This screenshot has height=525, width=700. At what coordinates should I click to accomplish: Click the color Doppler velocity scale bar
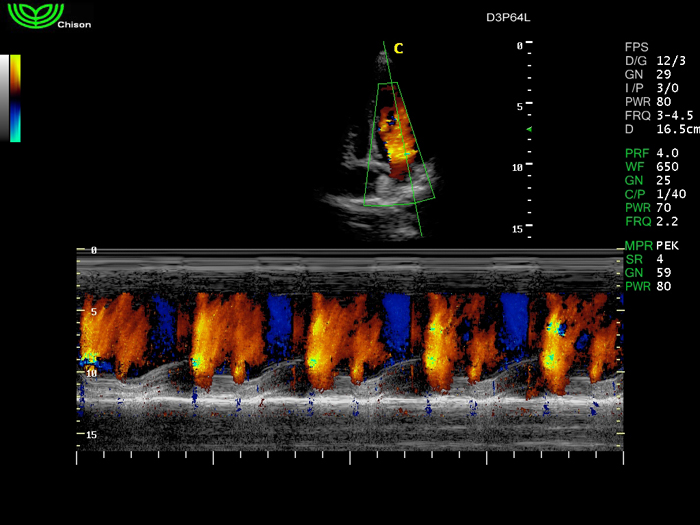pyautogui.click(x=15, y=97)
